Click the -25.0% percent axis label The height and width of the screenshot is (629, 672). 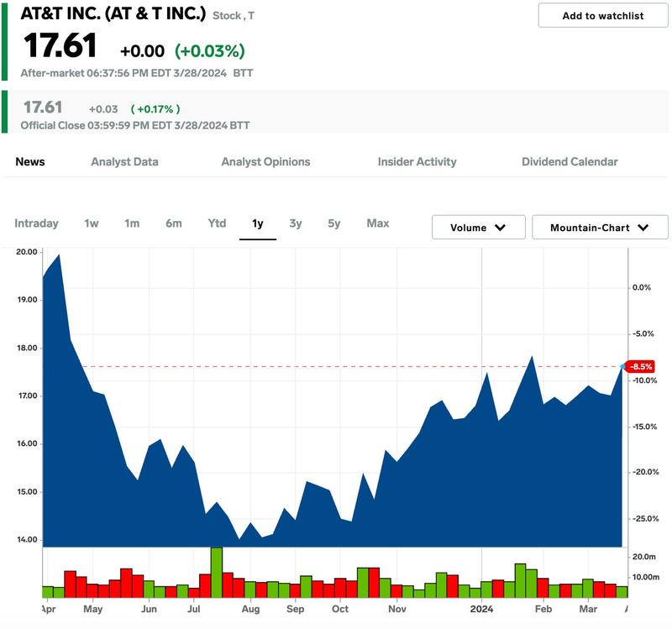click(x=645, y=519)
